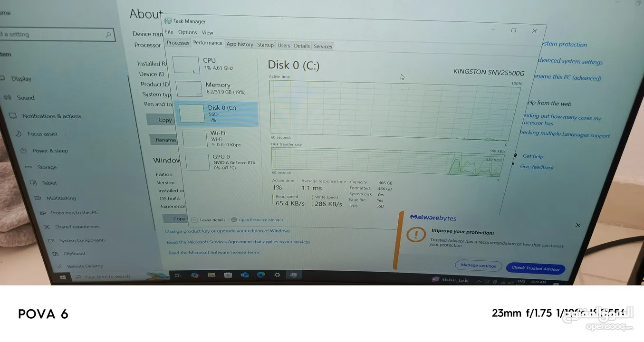The width and height of the screenshot is (644, 342).
Task: Click Manage settings in Malwarebytes popup
Action: coord(478,266)
